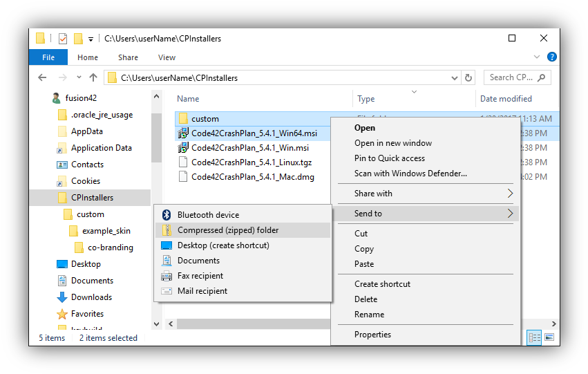Click the New folder icon in title bar
588x374 pixels.
78,38
